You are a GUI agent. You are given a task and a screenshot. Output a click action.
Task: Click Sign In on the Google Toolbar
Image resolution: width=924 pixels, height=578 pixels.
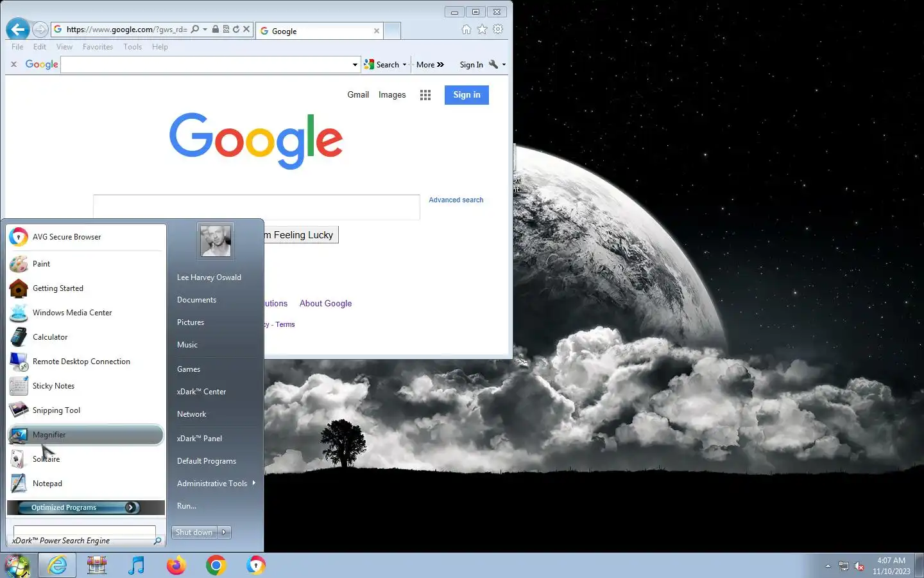[471, 64]
